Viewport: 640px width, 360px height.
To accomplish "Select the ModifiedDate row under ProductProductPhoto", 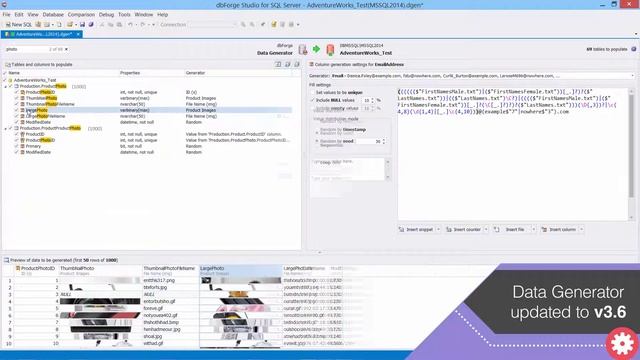I will click(x=153, y=152).
